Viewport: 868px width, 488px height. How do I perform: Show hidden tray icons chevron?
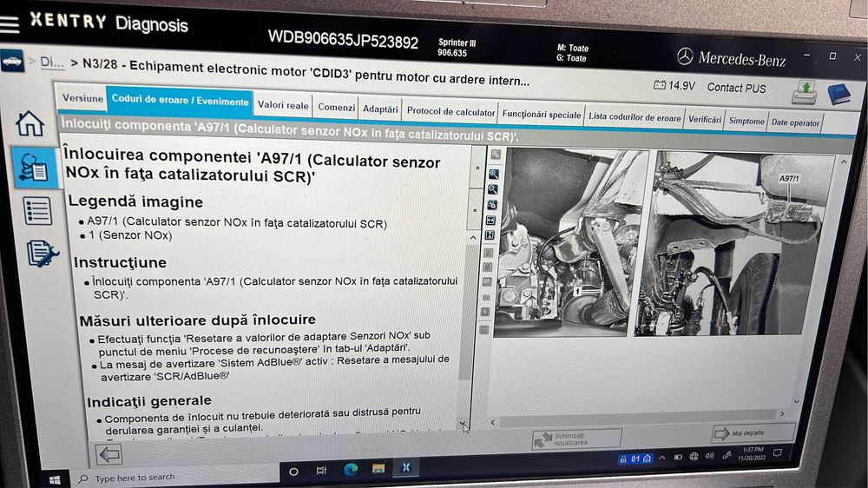click(x=662, y=458)
